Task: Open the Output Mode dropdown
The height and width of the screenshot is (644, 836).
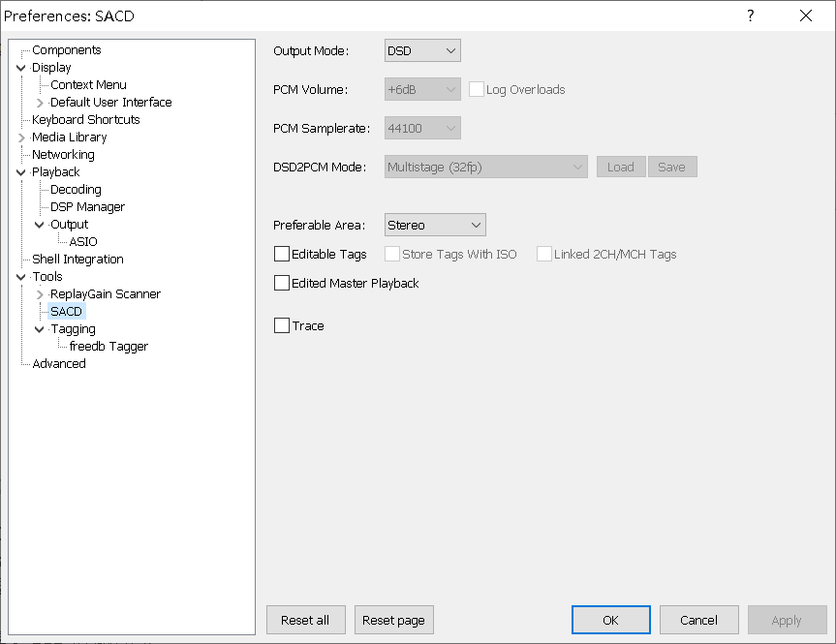Action: pos(422,50)
